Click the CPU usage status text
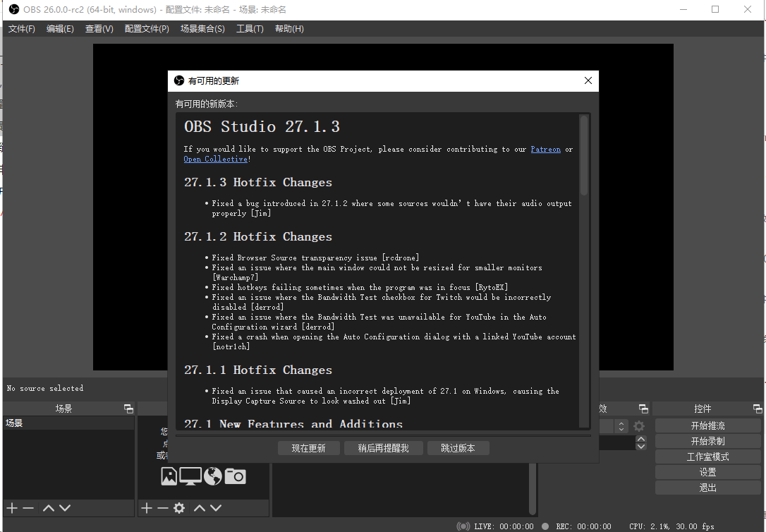The height and width of the screenshot is (532, 766). pos(671,526)
